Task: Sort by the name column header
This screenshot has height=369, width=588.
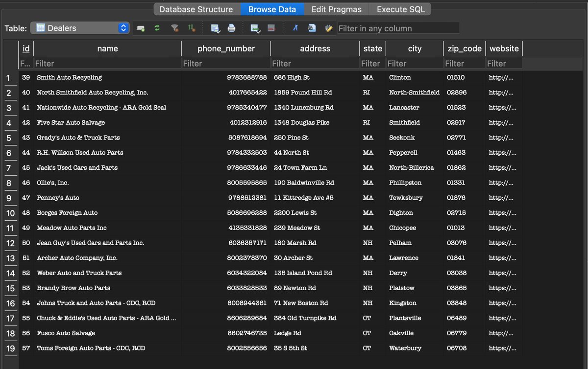Action: 107,48
